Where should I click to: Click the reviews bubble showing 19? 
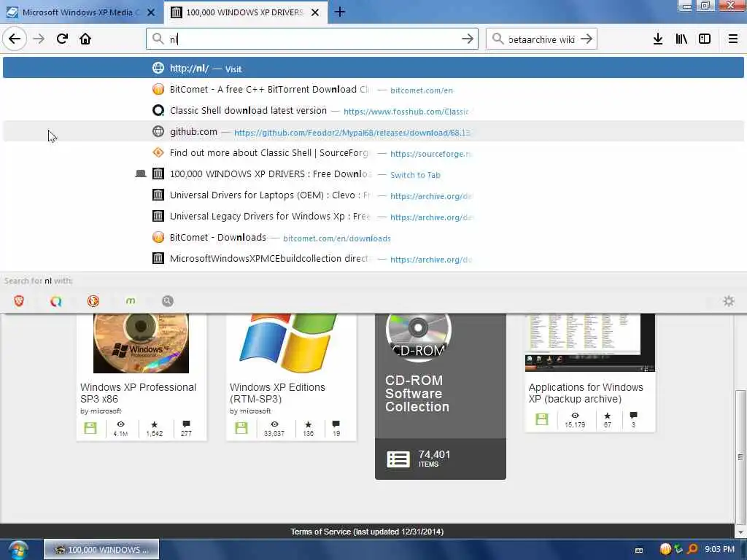(x=336, y=428)
